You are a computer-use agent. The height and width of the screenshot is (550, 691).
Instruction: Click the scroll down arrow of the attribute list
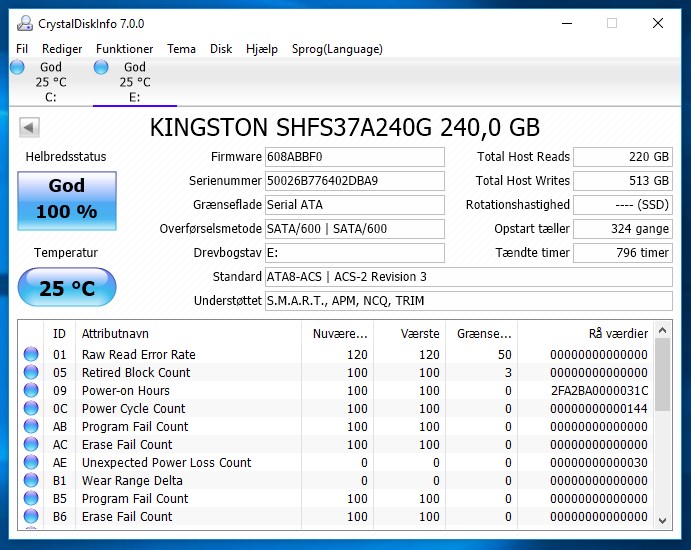pos(662,520)
